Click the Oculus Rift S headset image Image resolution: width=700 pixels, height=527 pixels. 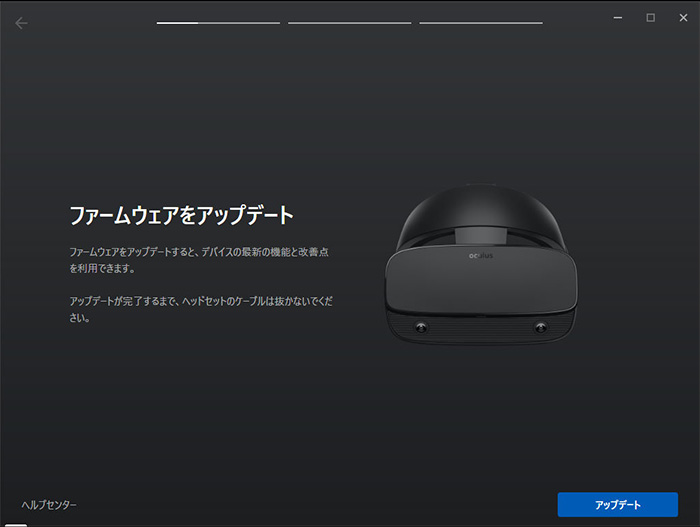(481, 264)
